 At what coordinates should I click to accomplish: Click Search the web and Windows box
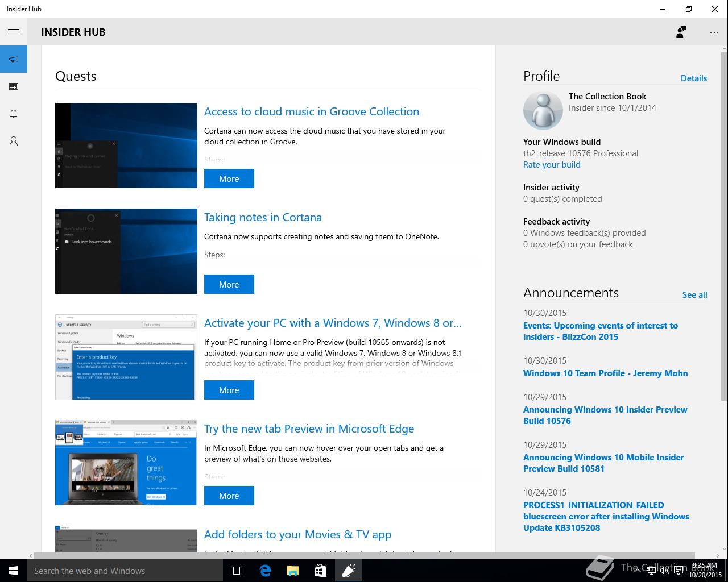point(125,571)
